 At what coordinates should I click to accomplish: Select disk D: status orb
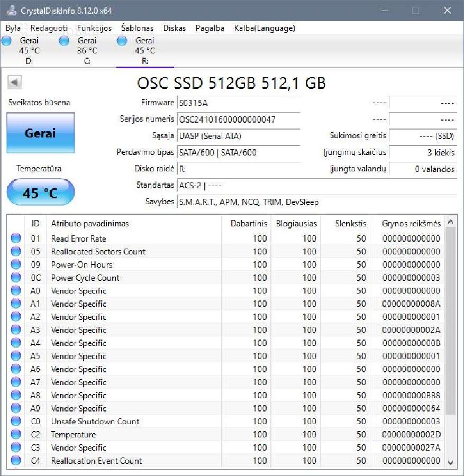[6, 41]
